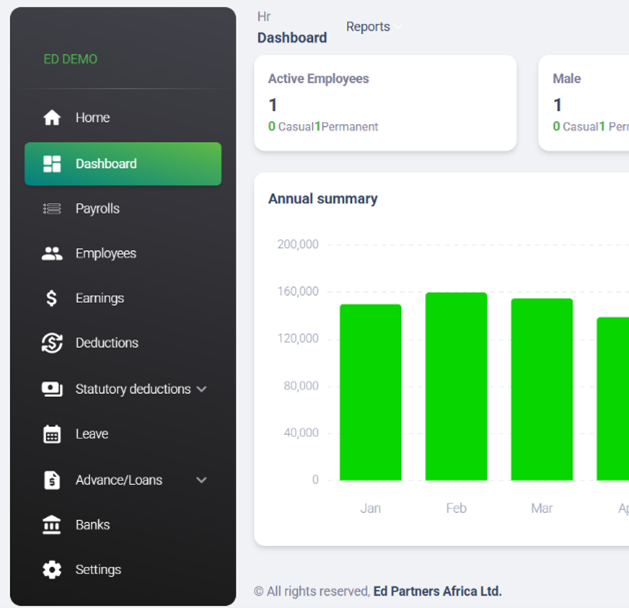The width and height of the screenshot is (629, 608).
Task: Expand Statutory deductions chevron arrow
Action: point(202,389)
